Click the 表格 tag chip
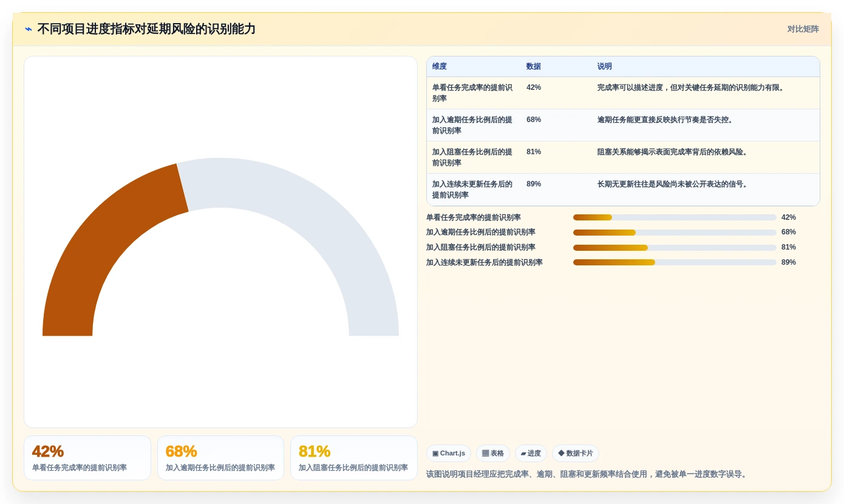Viewport: 844px width, 504px height. (x=493, y=454)
